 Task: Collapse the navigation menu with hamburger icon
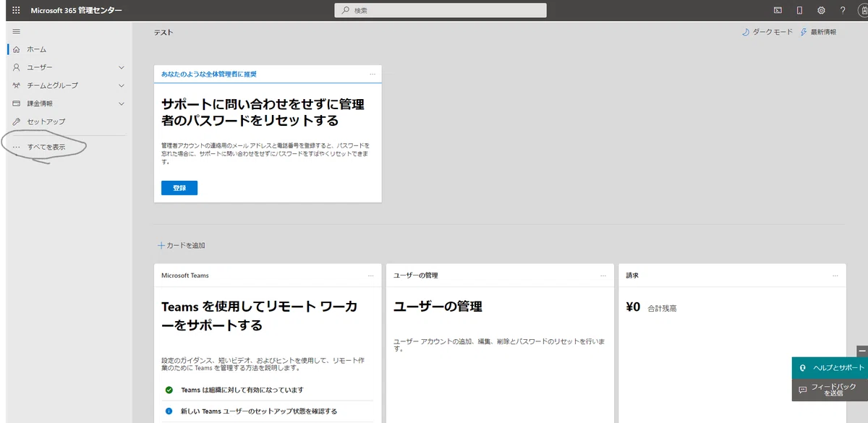[x=16, y=31]
